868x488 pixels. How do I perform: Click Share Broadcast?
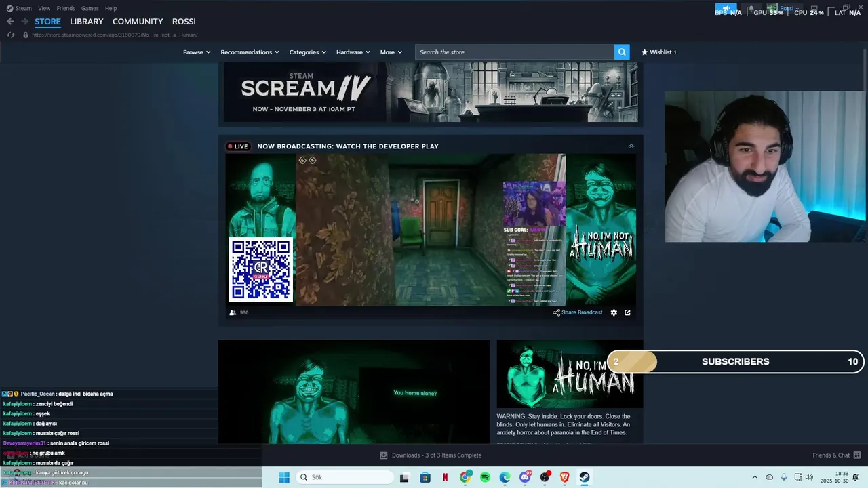577,312
